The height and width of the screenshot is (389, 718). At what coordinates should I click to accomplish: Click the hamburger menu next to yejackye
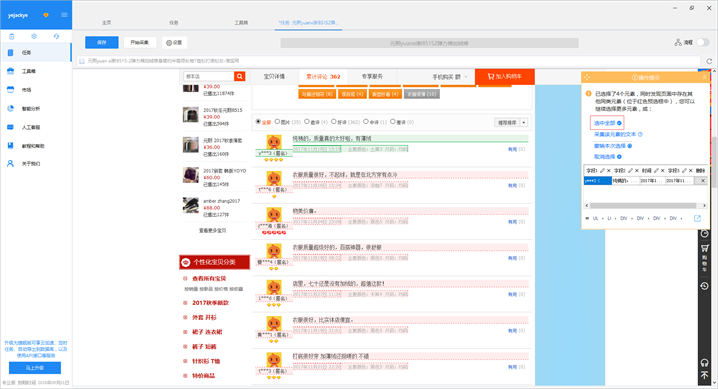(64, 15)
